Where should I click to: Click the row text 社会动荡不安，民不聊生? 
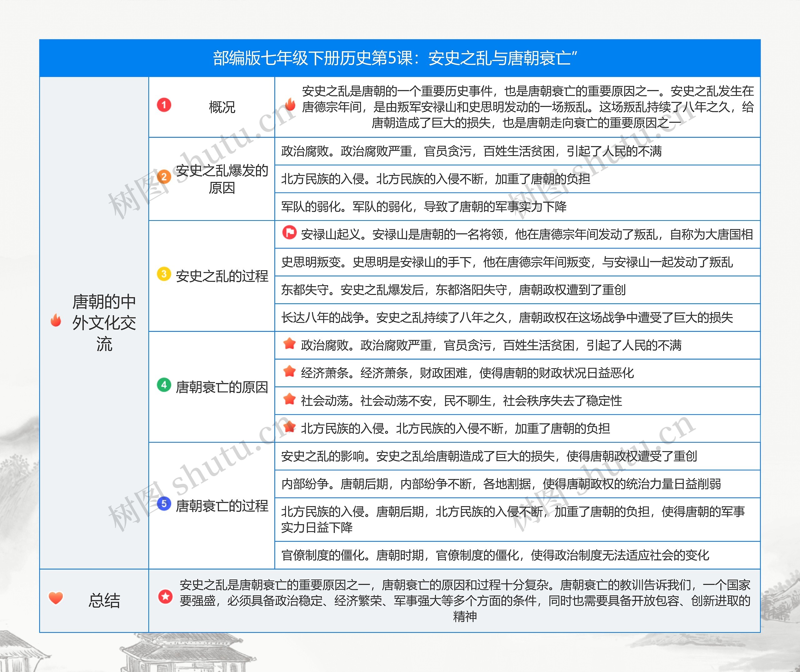(x=461, y=401)
